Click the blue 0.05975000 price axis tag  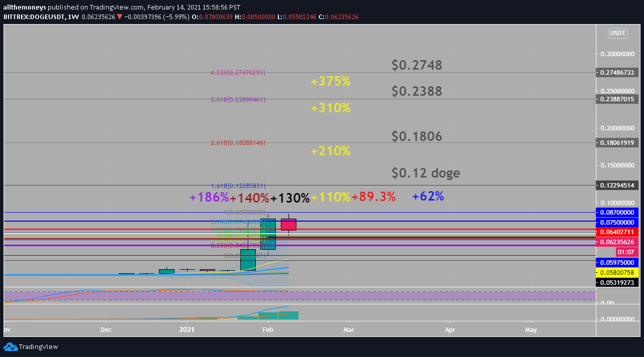617,262
